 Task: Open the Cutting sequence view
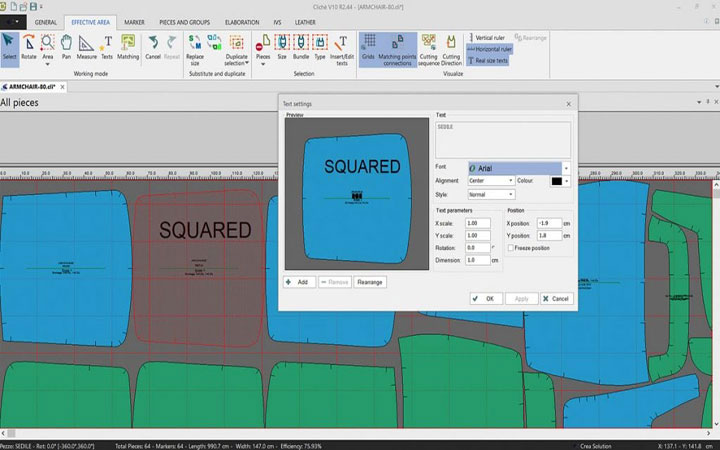[428, 45]
